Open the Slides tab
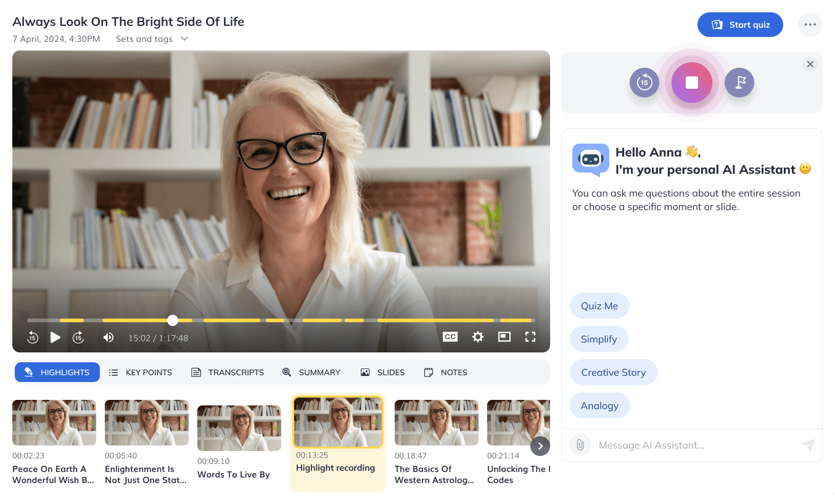The image size is (835, 504). (383, 372)
